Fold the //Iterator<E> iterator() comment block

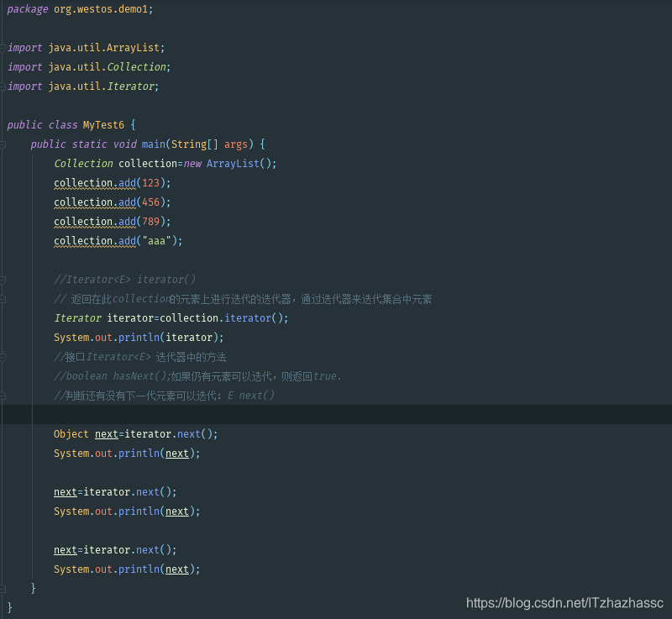coord(3,281)
